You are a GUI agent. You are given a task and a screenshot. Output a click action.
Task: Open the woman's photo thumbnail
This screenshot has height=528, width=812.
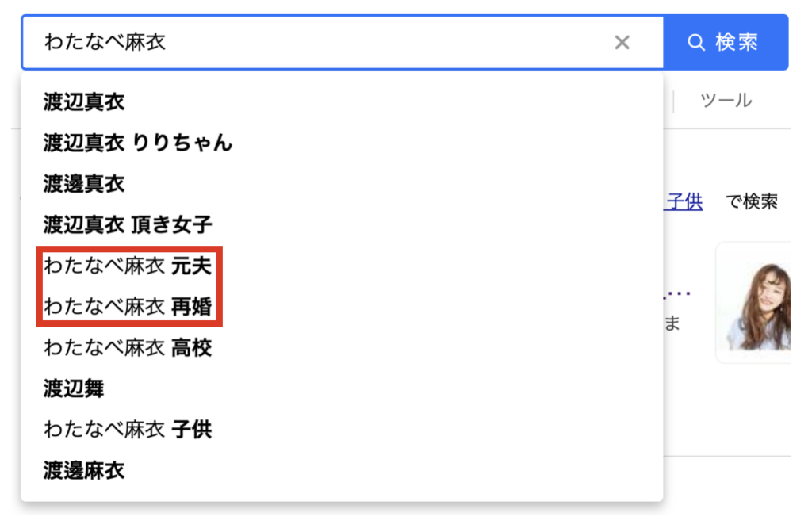755,303
